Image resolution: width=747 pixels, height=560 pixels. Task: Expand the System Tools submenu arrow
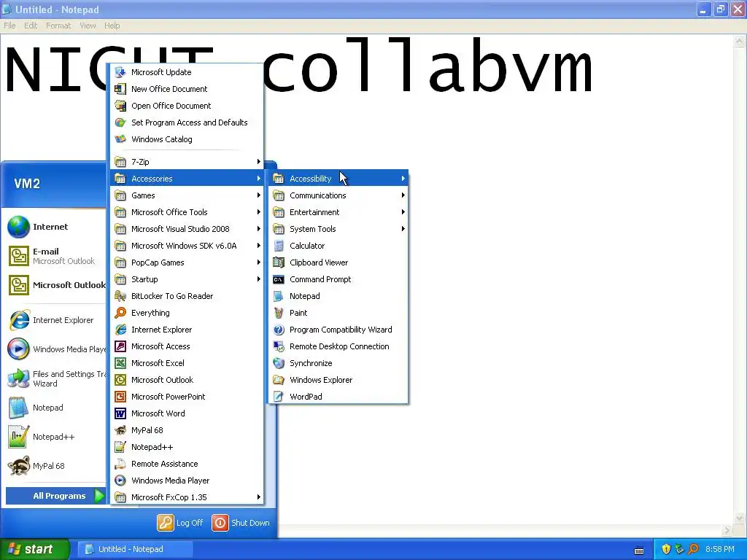point(403,229)
